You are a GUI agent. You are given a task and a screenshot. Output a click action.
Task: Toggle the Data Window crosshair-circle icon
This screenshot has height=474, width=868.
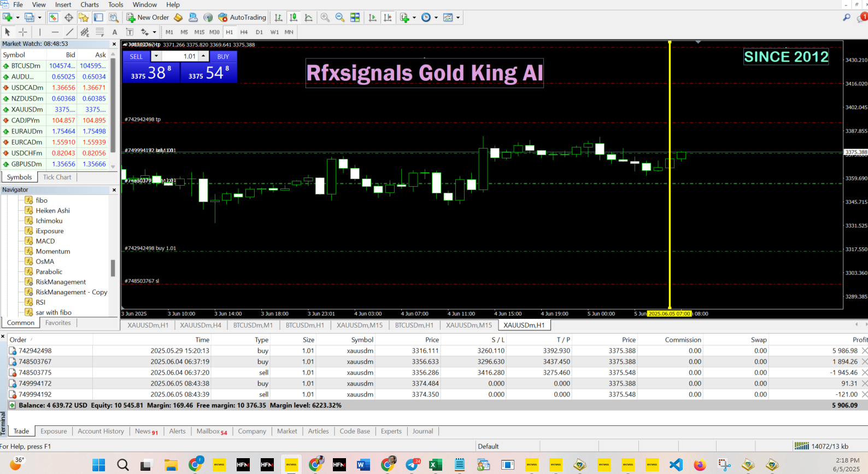tap(69, 17)
